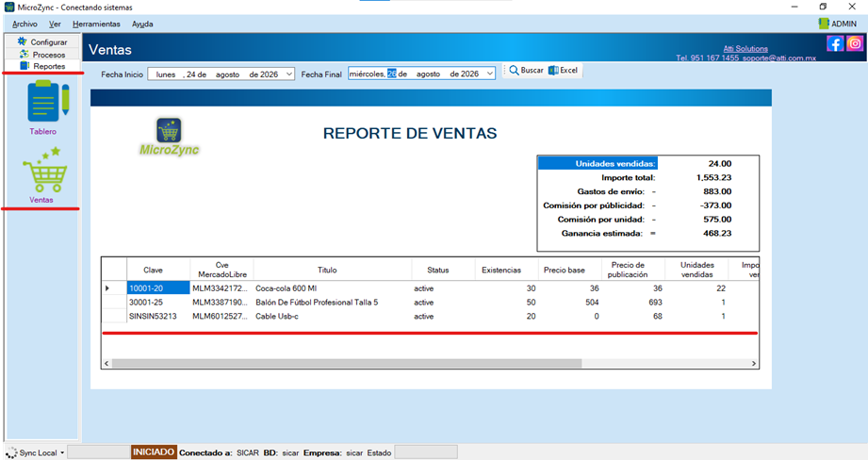Click the empty field beside Estado

point(426,452)
